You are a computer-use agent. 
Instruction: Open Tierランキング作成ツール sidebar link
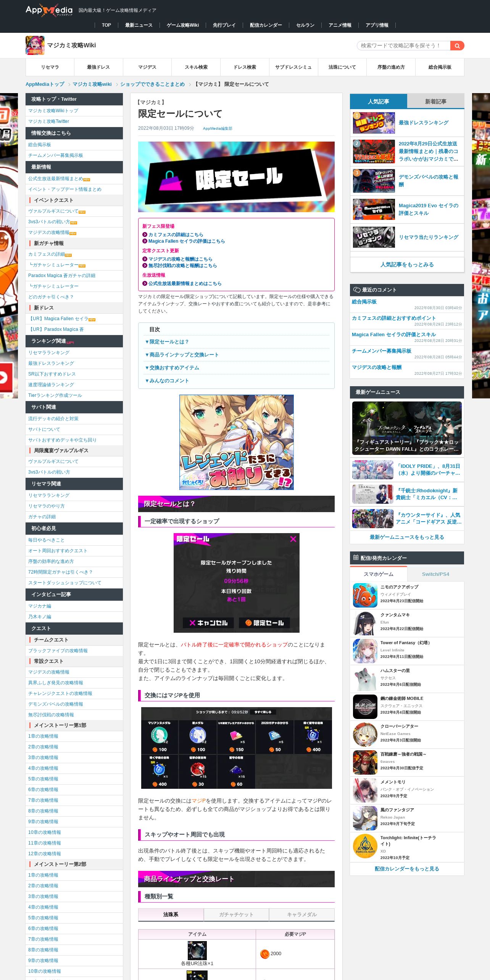click(55, 395)
